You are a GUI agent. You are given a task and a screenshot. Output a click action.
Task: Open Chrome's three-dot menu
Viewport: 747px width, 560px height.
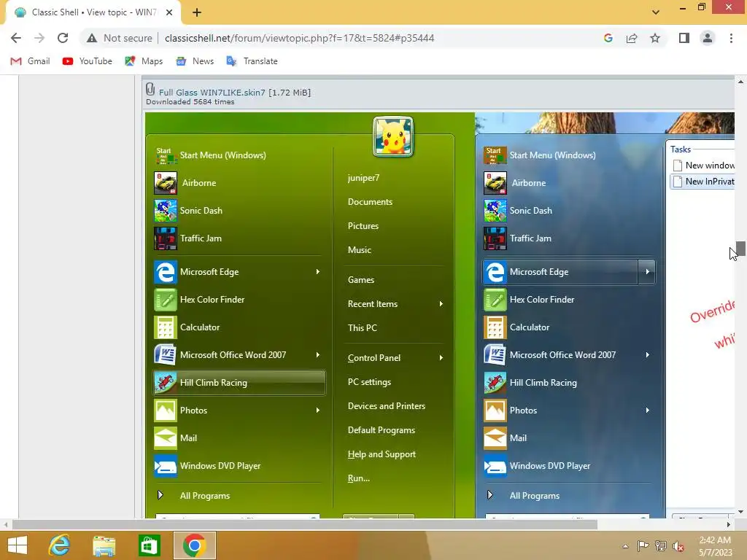click(731, 38)
